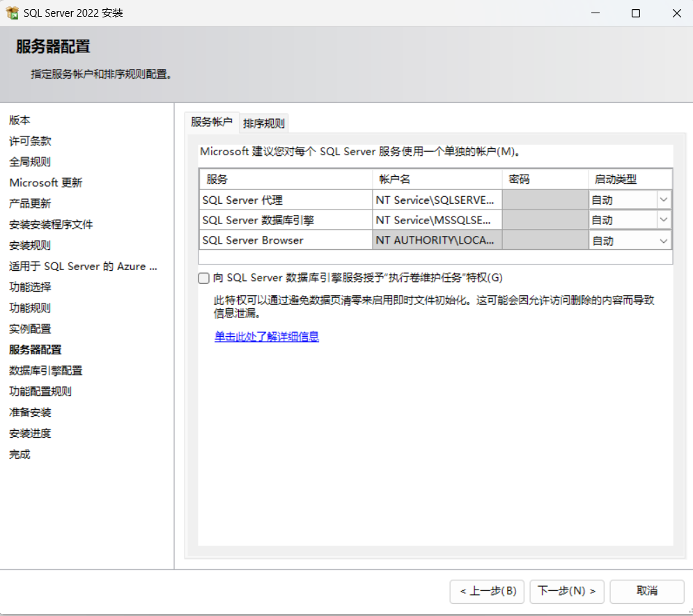Select the 准备安装 step in the sidebar
Screen dimensions: 693x616
tap(30, 413)
